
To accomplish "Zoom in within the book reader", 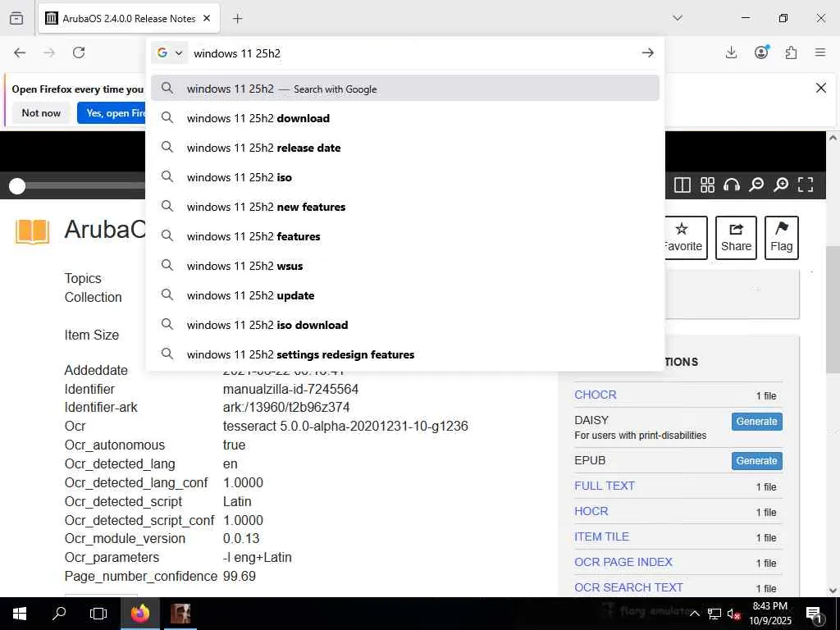I will (781, 185).
